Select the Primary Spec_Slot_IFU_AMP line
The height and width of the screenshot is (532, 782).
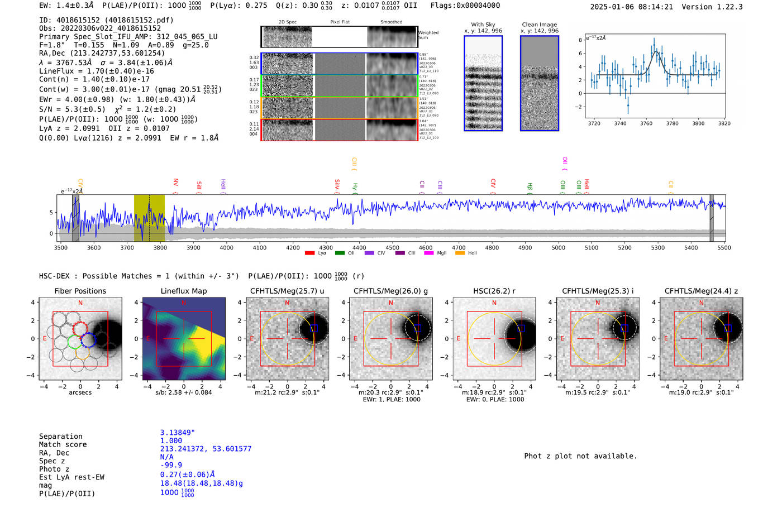click(x=128, y=36)
